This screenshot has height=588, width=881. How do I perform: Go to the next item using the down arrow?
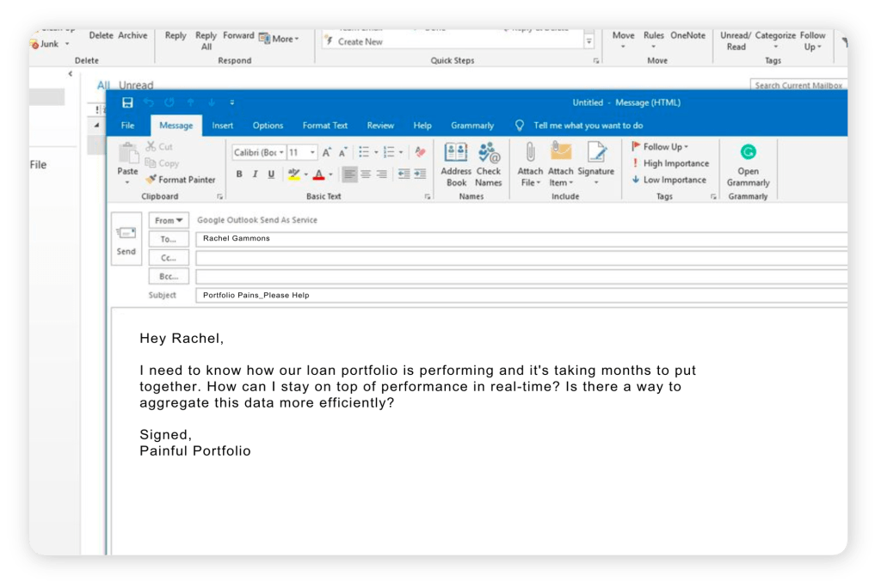click(x=212, y=103)
